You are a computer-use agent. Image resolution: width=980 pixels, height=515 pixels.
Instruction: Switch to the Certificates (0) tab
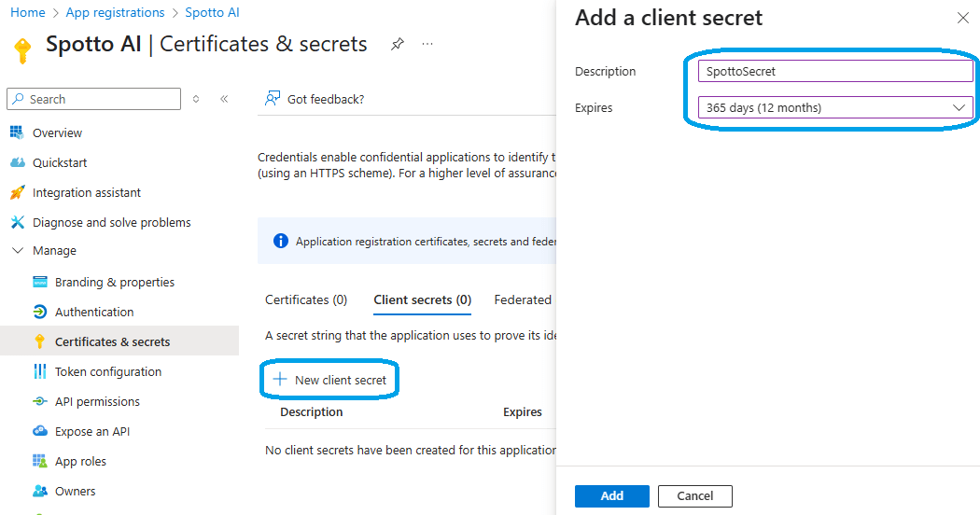[306, 299]
